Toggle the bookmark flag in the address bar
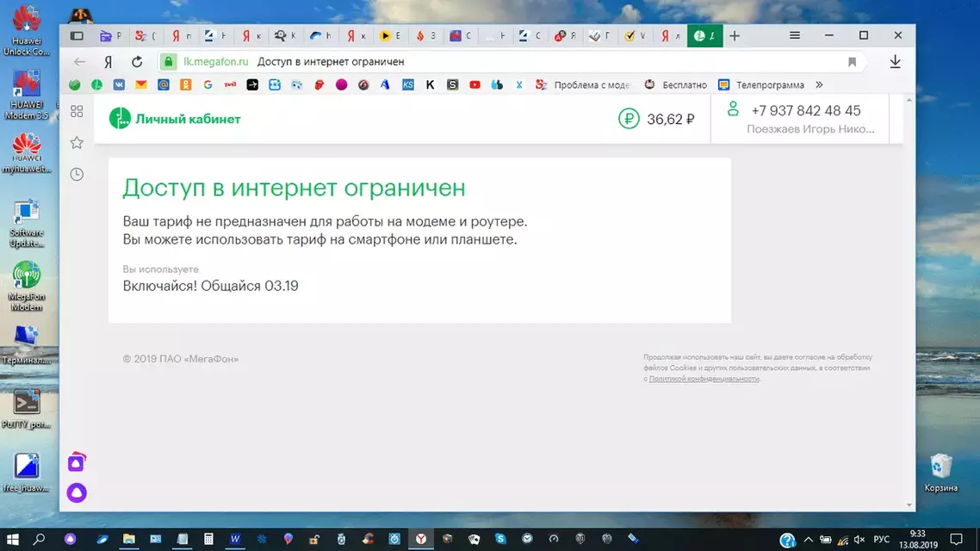Image resolution: width=980 pixels, height=551 pixels. [853, 61]
